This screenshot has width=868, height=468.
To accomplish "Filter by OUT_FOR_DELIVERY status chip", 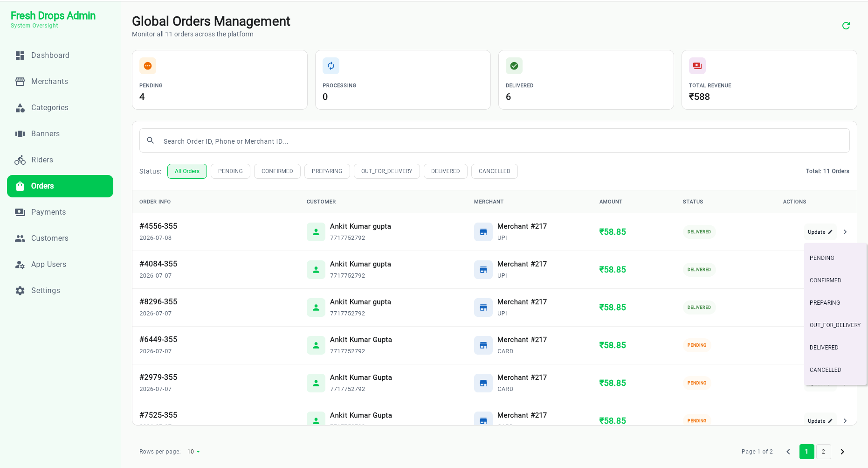I will (x=387, y=171).
